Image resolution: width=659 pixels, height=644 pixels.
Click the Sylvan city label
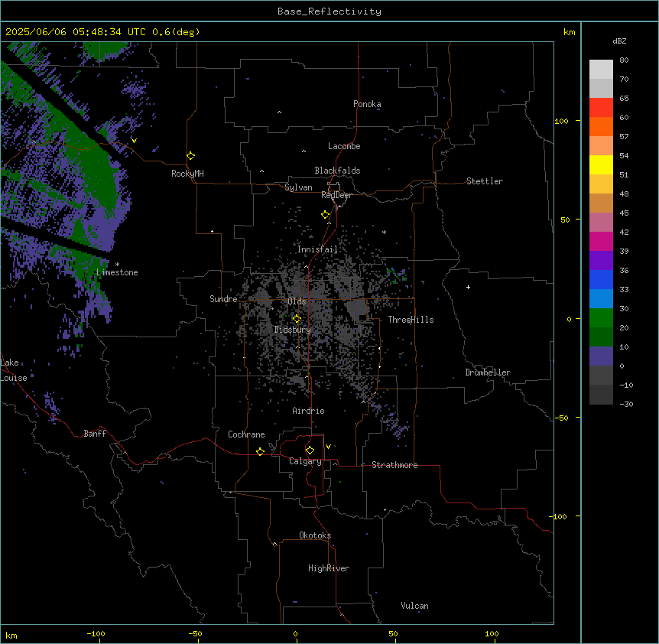pos(298,187)
